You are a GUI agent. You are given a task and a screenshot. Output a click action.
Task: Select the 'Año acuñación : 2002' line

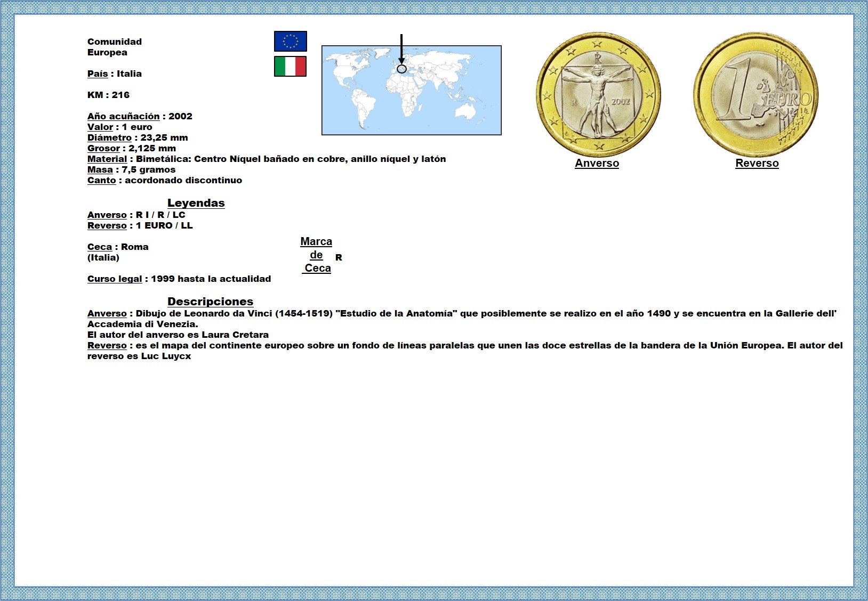[140, 116]
